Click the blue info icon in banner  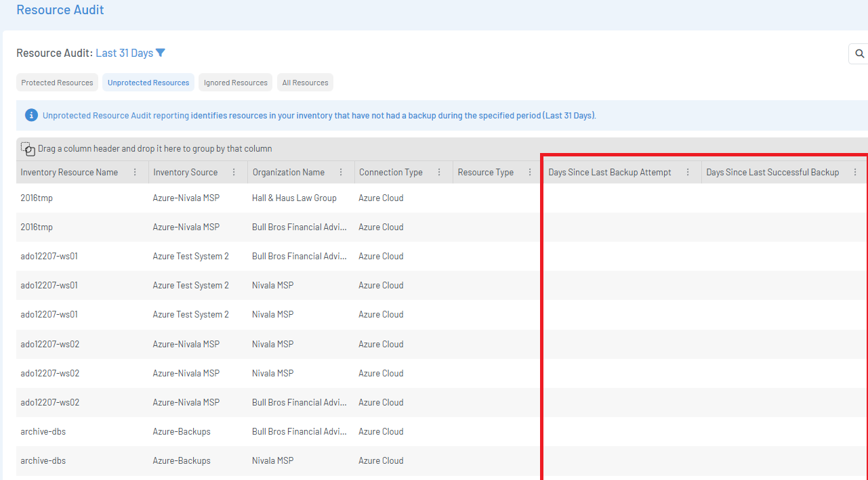click(x=31, y=115)
